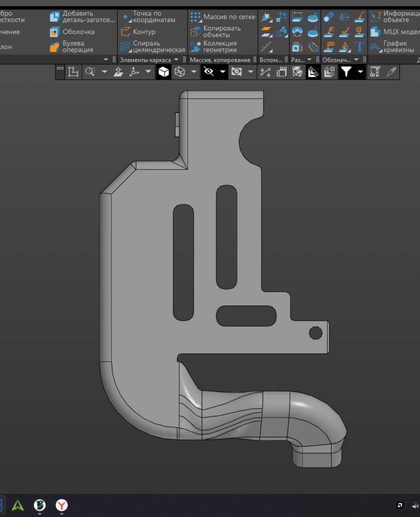Click the green A icon in taskbar

[18, 505]
